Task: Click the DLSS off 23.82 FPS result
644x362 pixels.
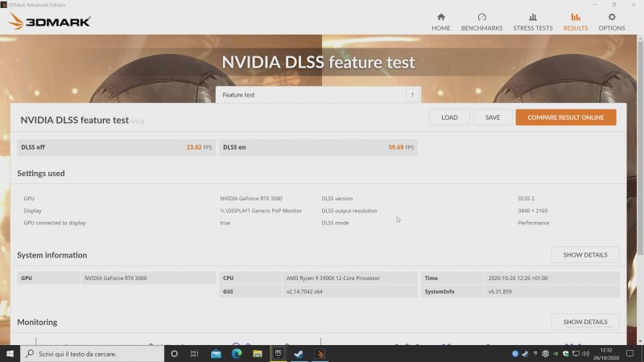Action: pyautogui.click(x=116, y=147)
